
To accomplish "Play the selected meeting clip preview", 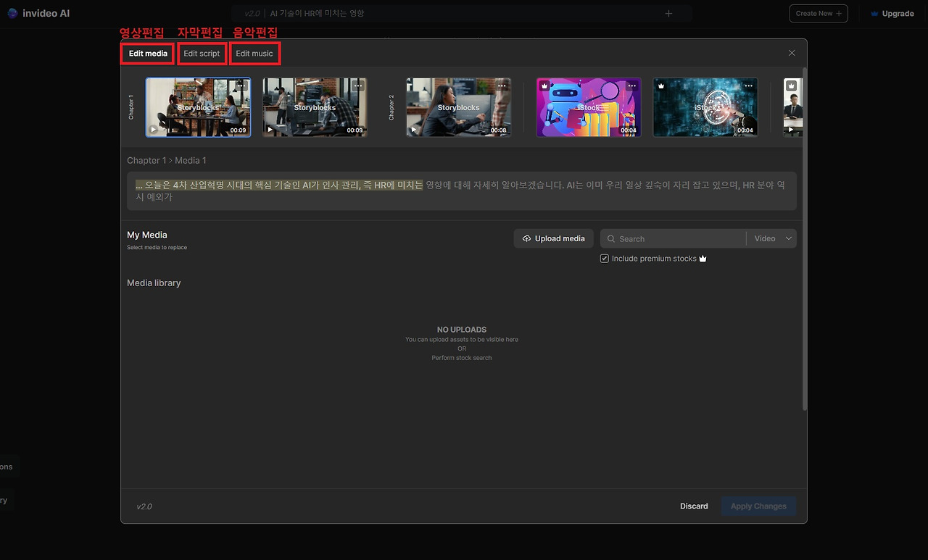I will 154,130.
